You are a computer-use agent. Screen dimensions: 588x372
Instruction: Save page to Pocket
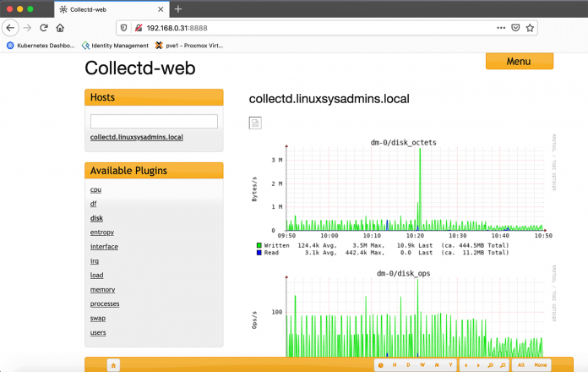pyautogui.click(x=515, y=28)
